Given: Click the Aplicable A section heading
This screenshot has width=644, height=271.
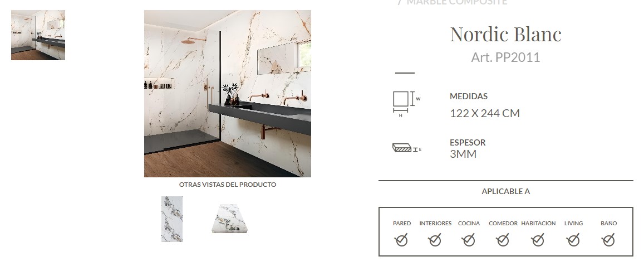Looking at the screenshot, I should point(505,191).
